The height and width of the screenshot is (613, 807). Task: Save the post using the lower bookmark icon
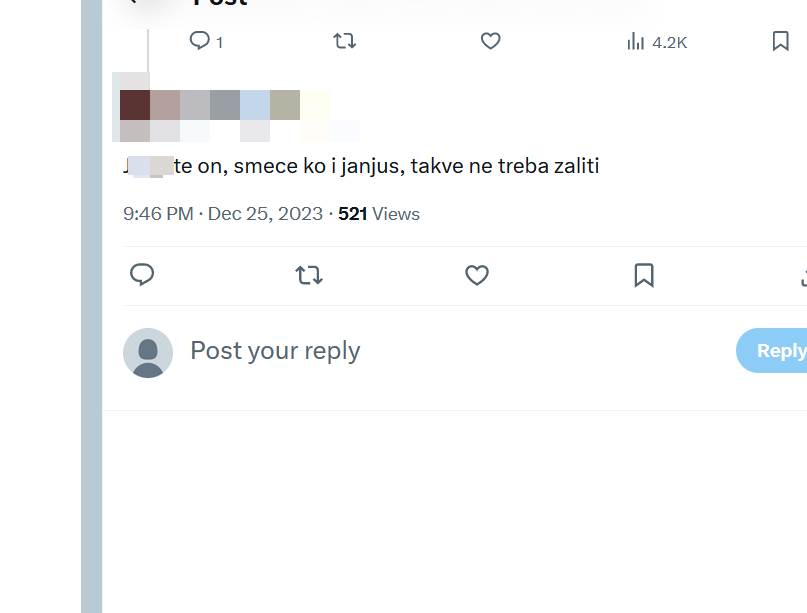(x=644, y=275)
